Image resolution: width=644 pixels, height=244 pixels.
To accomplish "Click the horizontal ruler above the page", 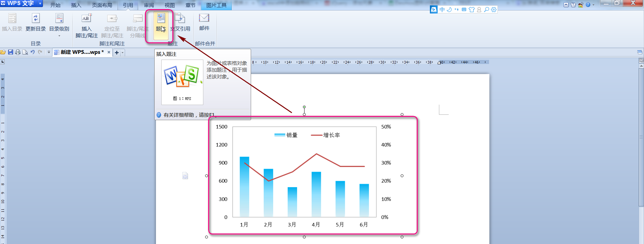I will point(370,62).
